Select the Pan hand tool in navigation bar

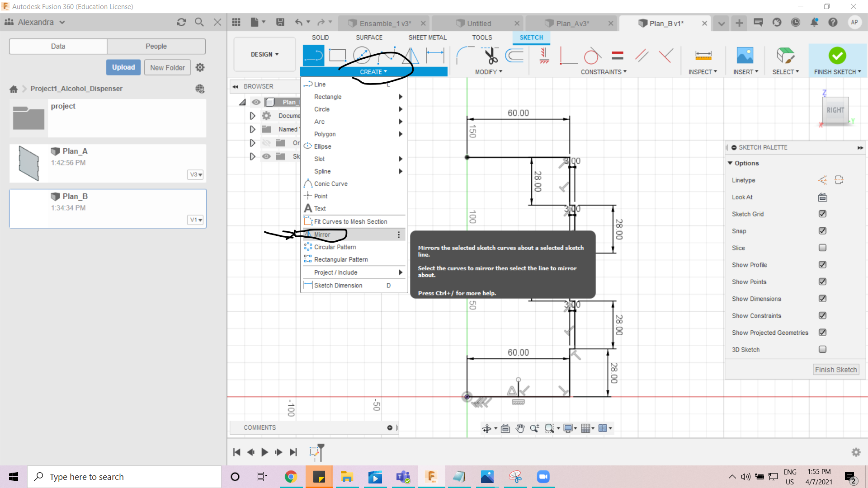click(x=520, y=428)
